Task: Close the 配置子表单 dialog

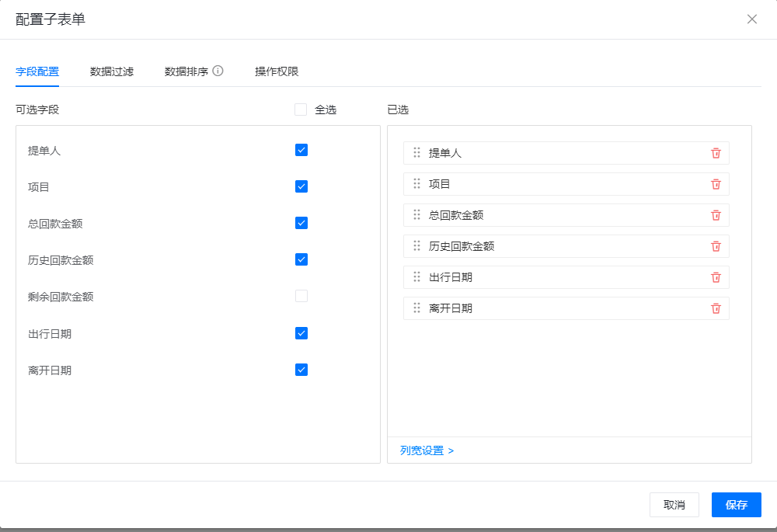Action: tap(751, 19)
